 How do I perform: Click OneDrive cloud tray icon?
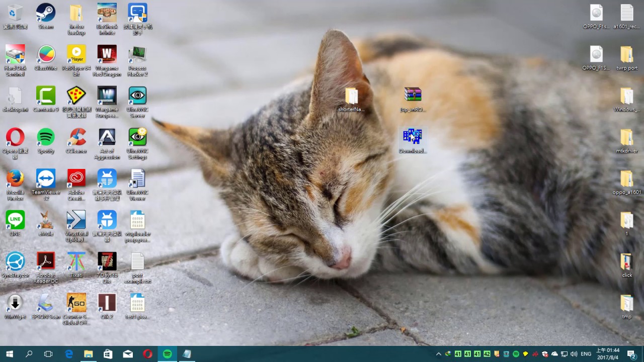554,354
